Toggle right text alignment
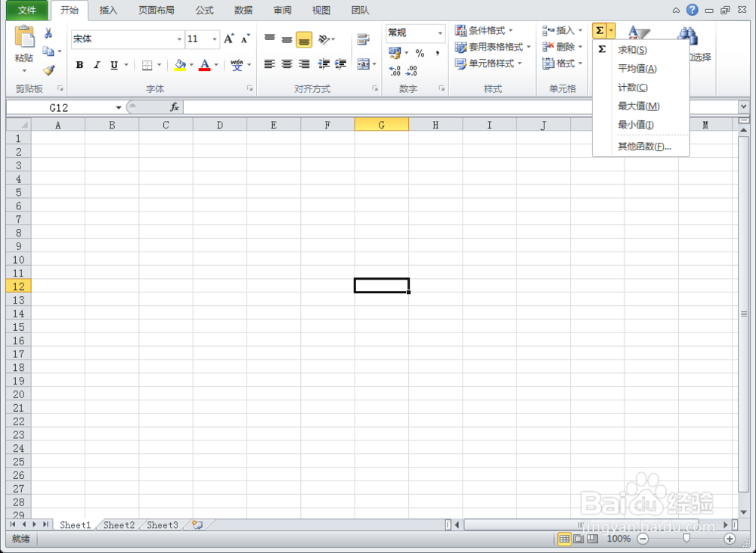756x553 pixels. point(304,64)
